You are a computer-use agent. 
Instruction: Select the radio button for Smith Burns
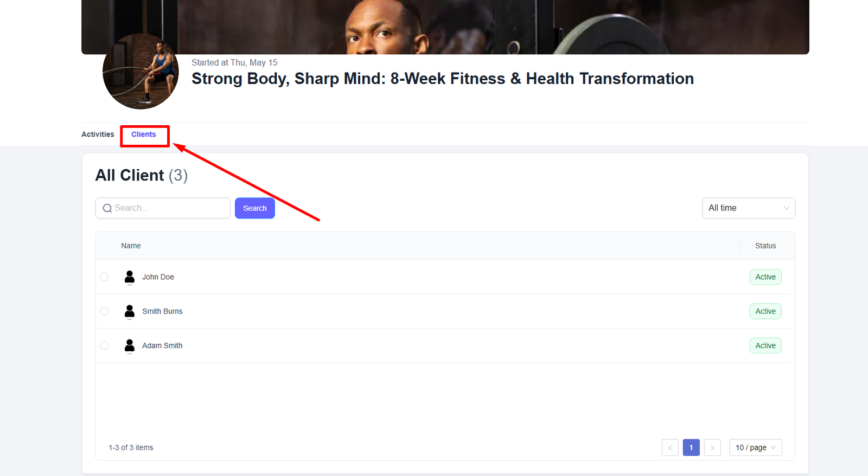click(104, 311)
